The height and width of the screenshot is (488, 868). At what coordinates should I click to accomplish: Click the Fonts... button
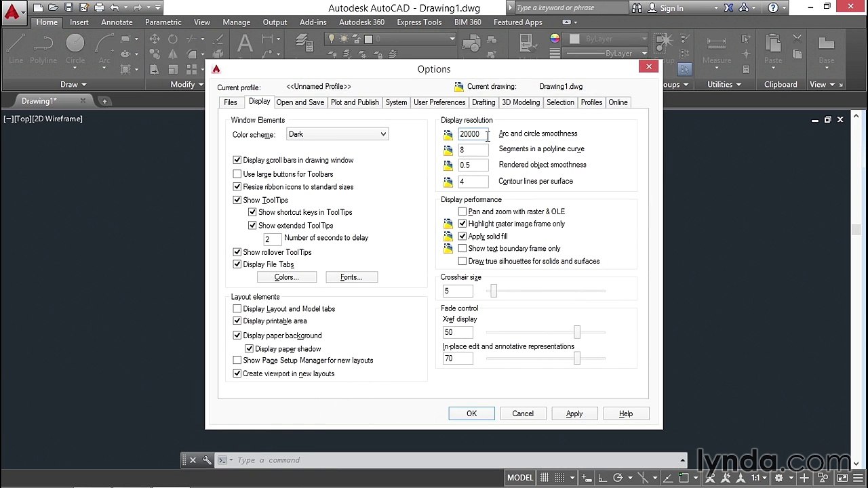point(351,277)
